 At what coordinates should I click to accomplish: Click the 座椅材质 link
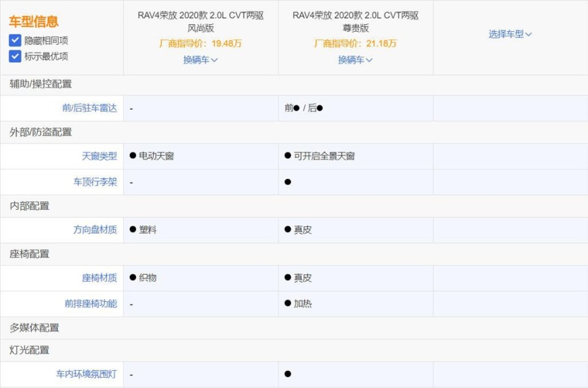(99, 278)
